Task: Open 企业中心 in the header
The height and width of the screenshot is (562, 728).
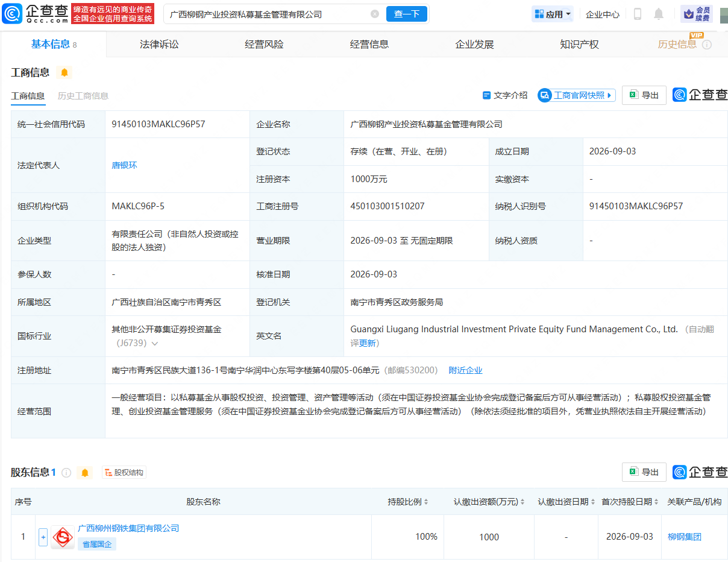Action: 603,14
